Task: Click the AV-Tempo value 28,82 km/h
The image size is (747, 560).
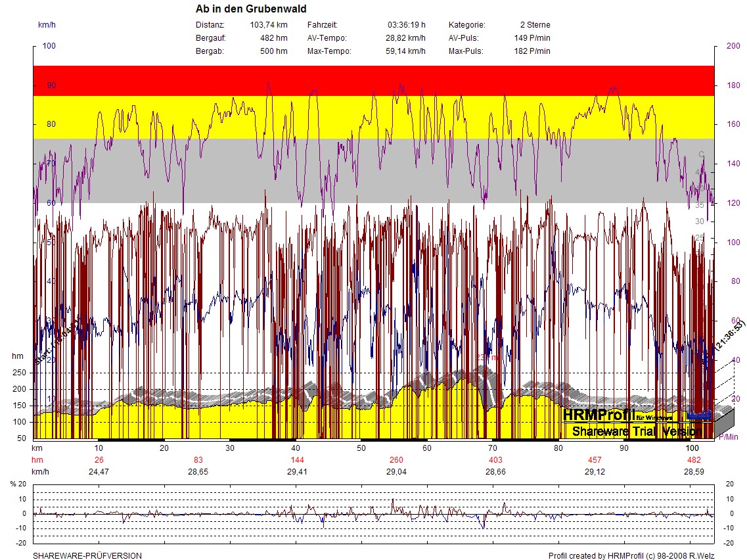Action: 405,38
